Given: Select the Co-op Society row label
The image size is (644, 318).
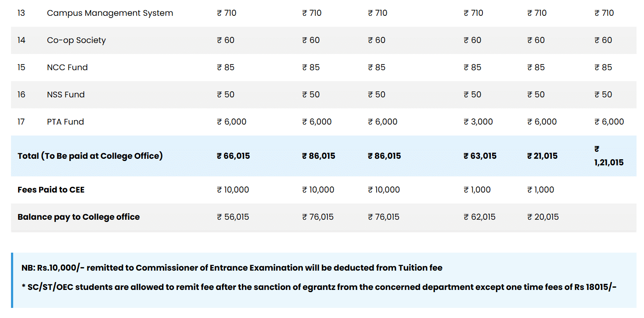Looking at the screenshot, I should tap(76, 40).
